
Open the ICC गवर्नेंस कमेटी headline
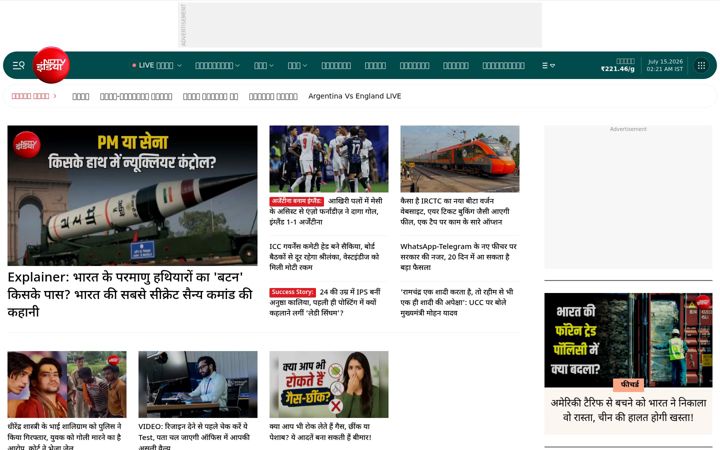pyautogui.click(x=324, y=257)
